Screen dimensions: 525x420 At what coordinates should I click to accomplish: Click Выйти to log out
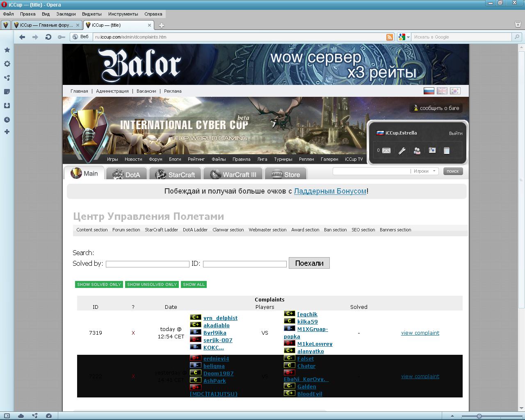coord(456,133)
